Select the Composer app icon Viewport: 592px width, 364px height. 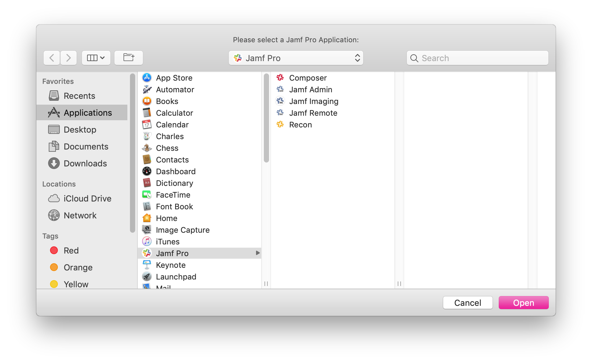click(280, 78)
